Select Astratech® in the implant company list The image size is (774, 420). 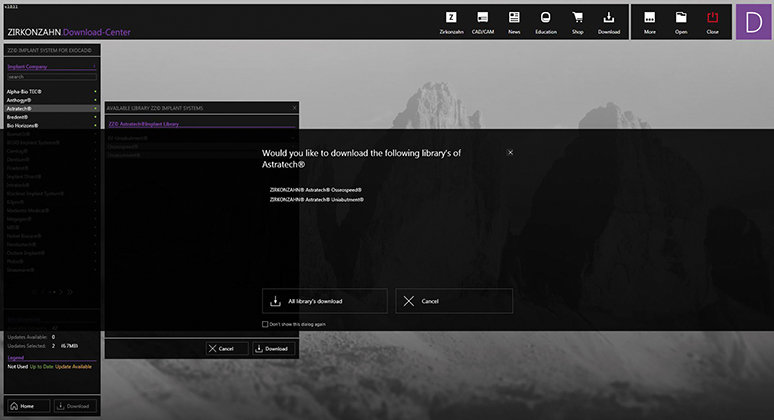click(x=40, y=108)
